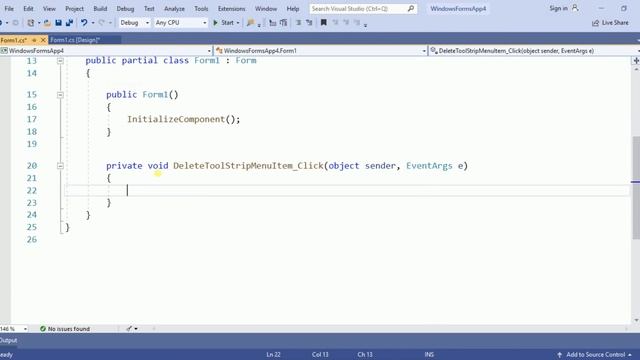Open the Extensions menu
Screen dimensions: 640x360
(x=231, y=8)
